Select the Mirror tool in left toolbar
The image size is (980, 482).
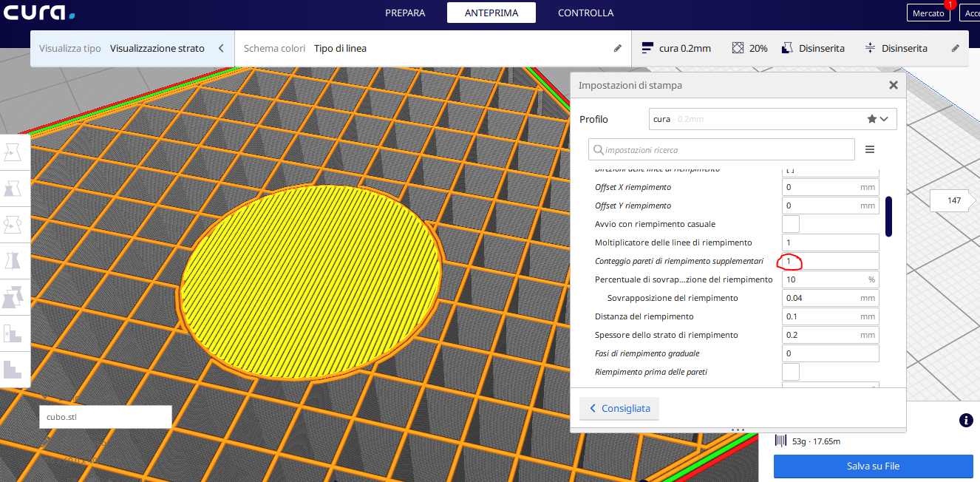[x=14, y=261]
